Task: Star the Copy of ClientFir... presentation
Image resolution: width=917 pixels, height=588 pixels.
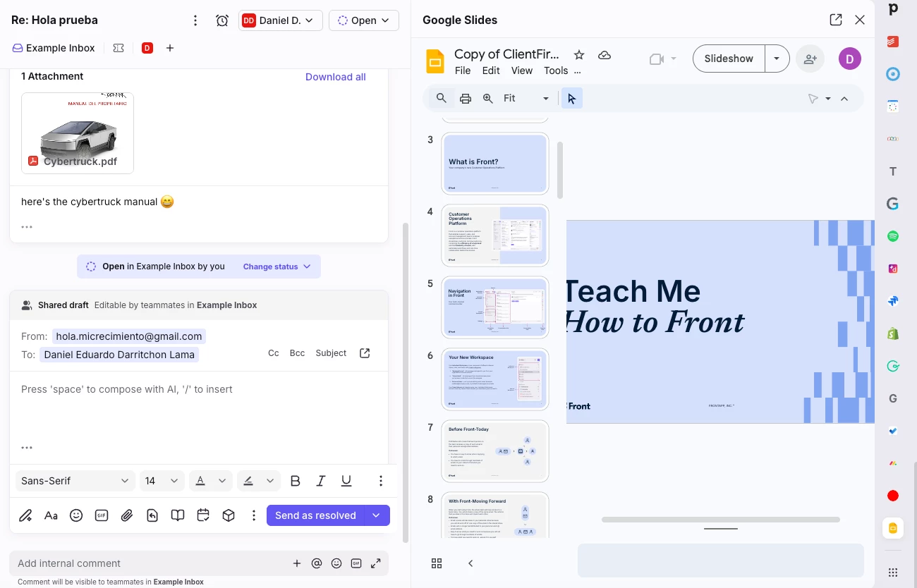Action: tap(579, 55)
